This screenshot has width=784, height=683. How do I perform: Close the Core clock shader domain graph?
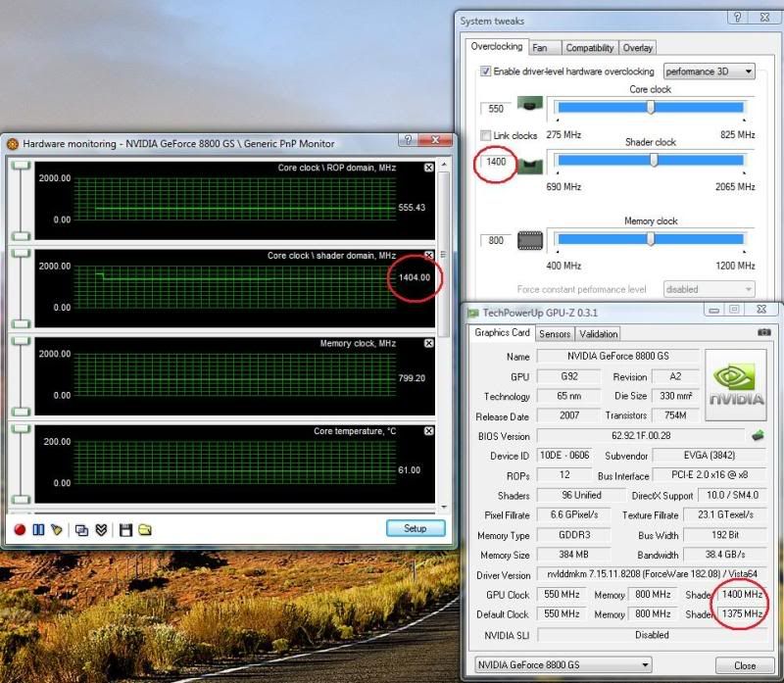tap(429, 255)
